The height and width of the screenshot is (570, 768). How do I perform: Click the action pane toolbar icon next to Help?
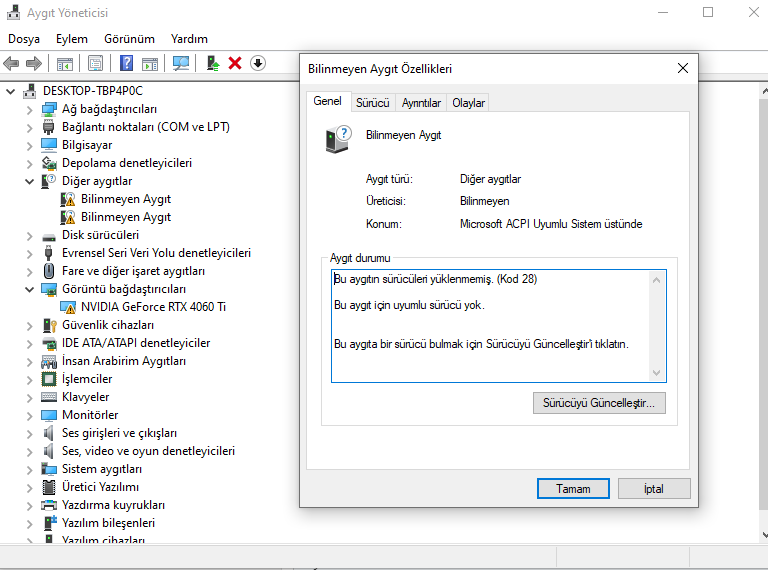coord(150,63)
